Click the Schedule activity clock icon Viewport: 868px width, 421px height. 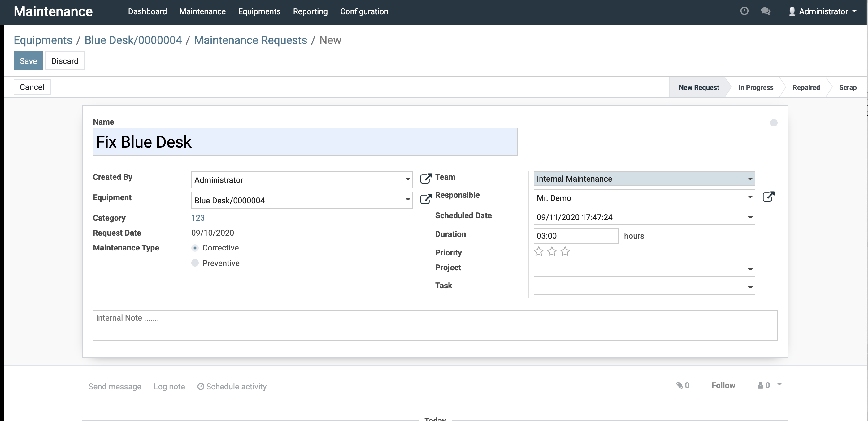(201, 387)
